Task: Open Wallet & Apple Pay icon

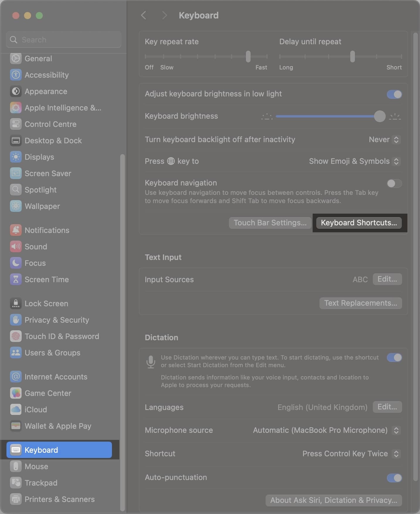Action: (16, 426)
